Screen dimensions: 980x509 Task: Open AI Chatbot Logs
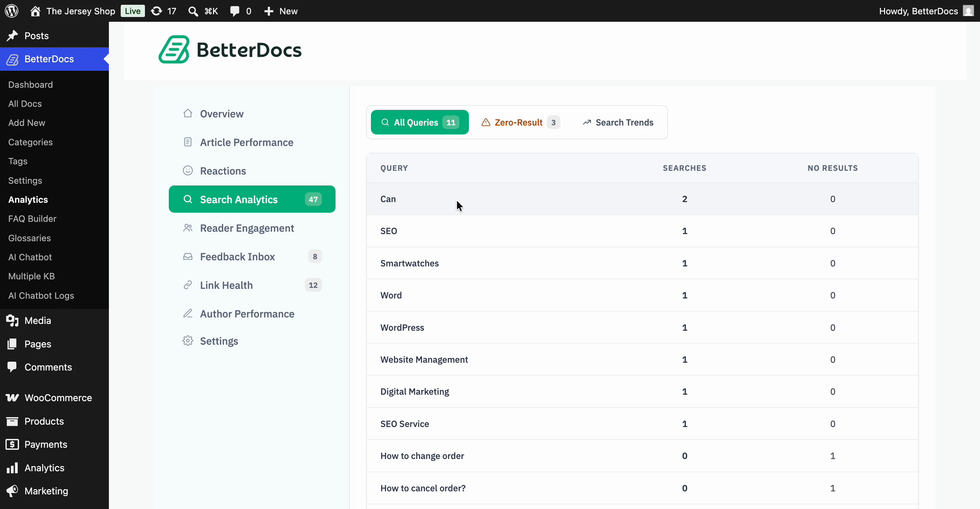41,295
